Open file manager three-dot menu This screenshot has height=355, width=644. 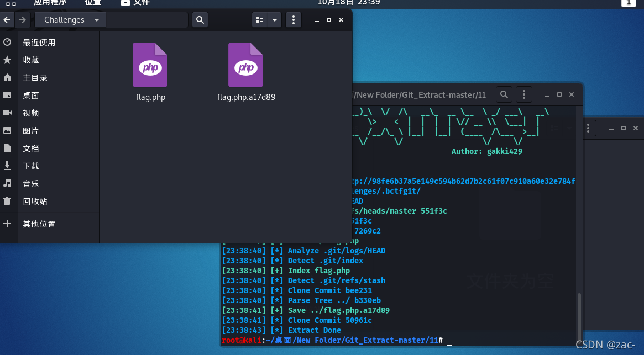tap(293, 20)
